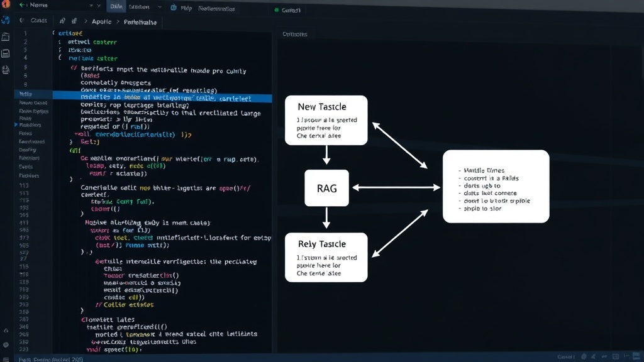Viewport: 644px width, 362px height.
Task: Select the Poinci sidebar item
Action: (x=25, y=133)
